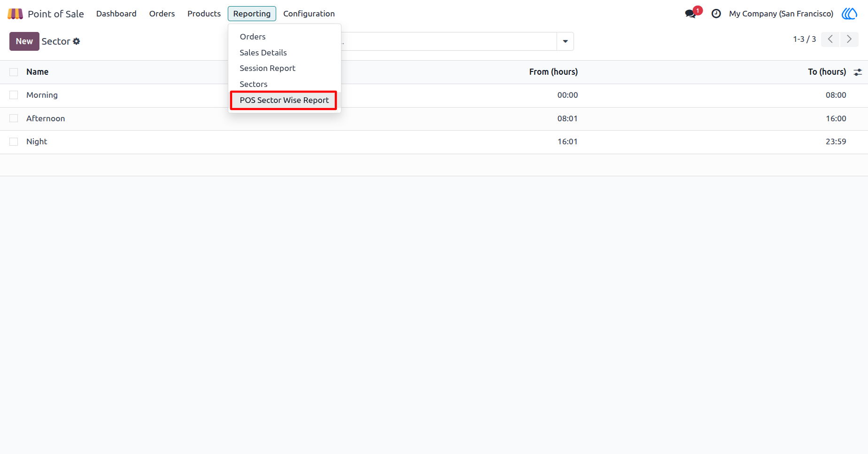868x454 pixels.
Task: Open the Products menu
Action: coord(204,14)
